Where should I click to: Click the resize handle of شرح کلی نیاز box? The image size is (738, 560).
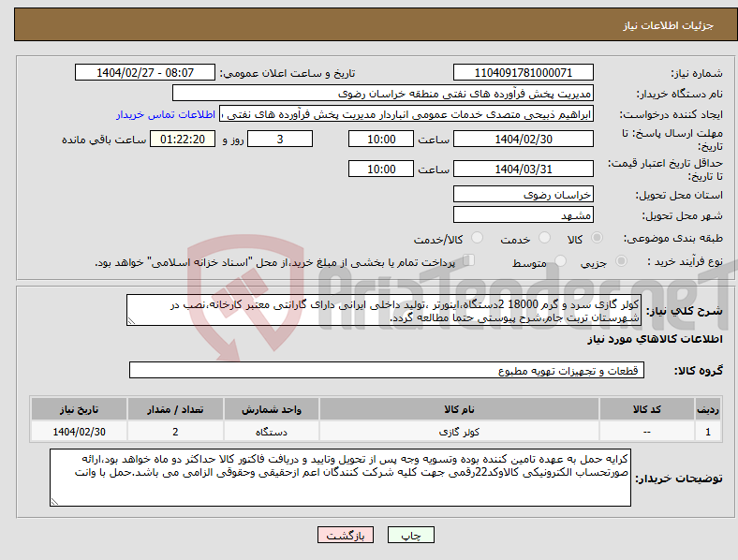pos(131,321)
